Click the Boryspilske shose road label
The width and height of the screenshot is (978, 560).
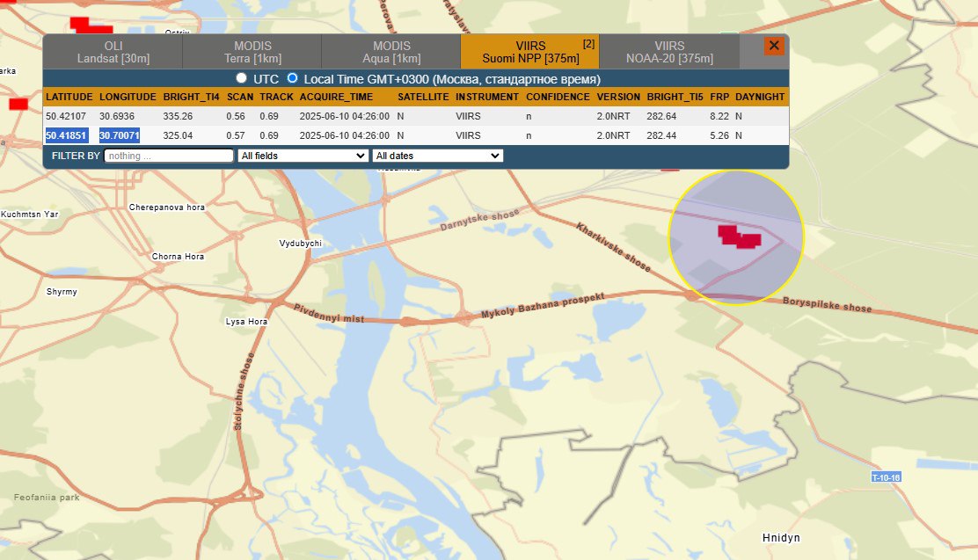pyautogui.click(x=827, y=305)
